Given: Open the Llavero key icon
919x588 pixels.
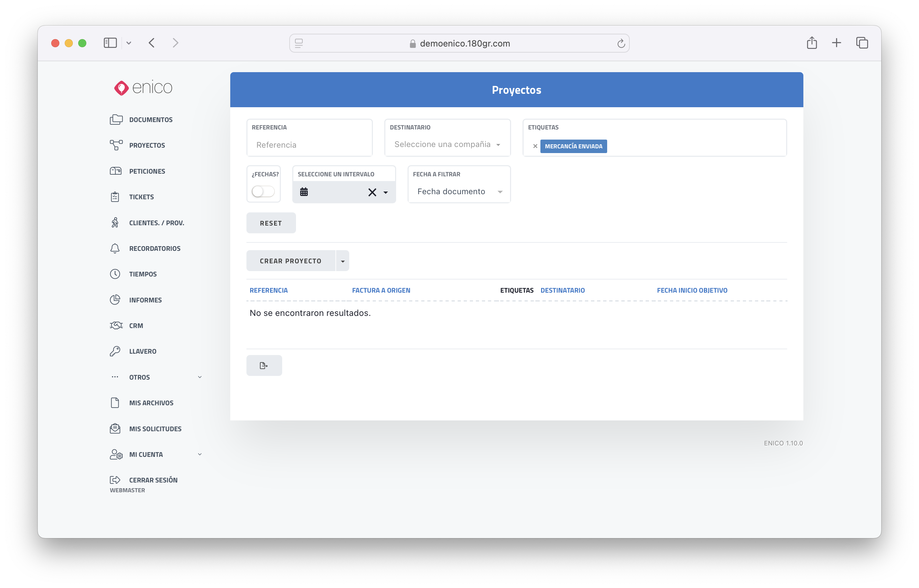Looking at the screenshot, I should click(115, 351).
